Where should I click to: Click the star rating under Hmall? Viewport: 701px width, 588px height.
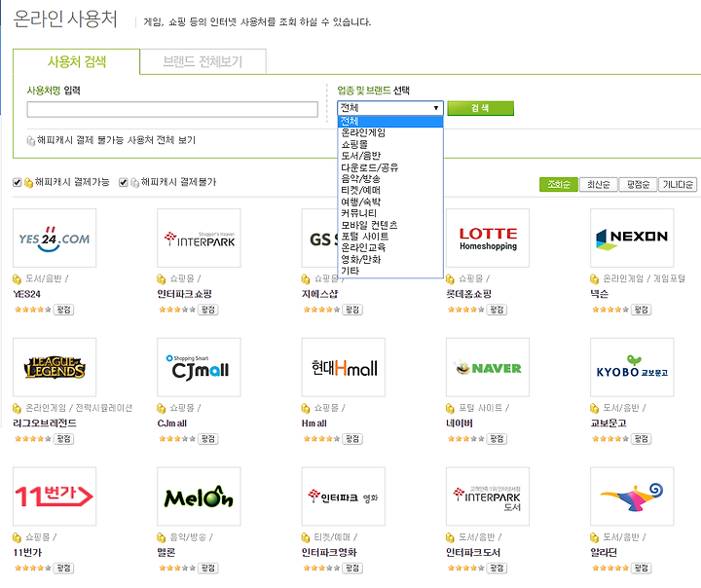(321, 439)
